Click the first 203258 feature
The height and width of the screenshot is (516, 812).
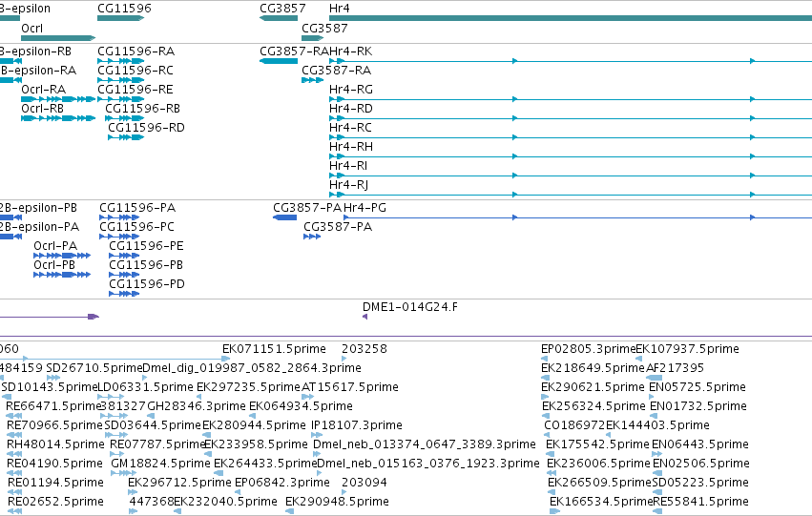(x=344, y=359)
